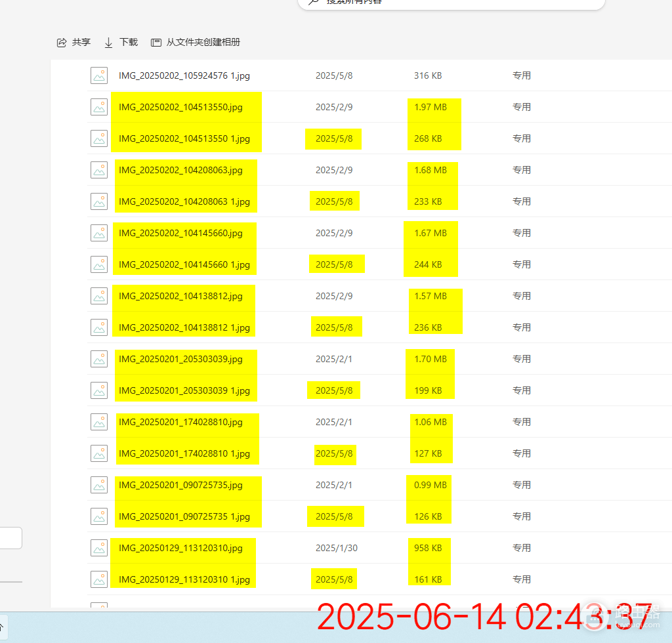Click the 958 KB size cell

tap(428, 548)
